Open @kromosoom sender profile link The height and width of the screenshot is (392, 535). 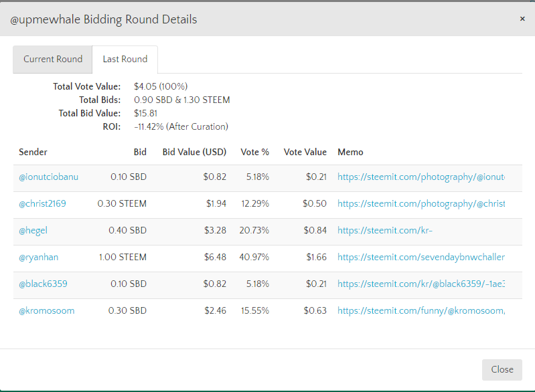(47, 310)
